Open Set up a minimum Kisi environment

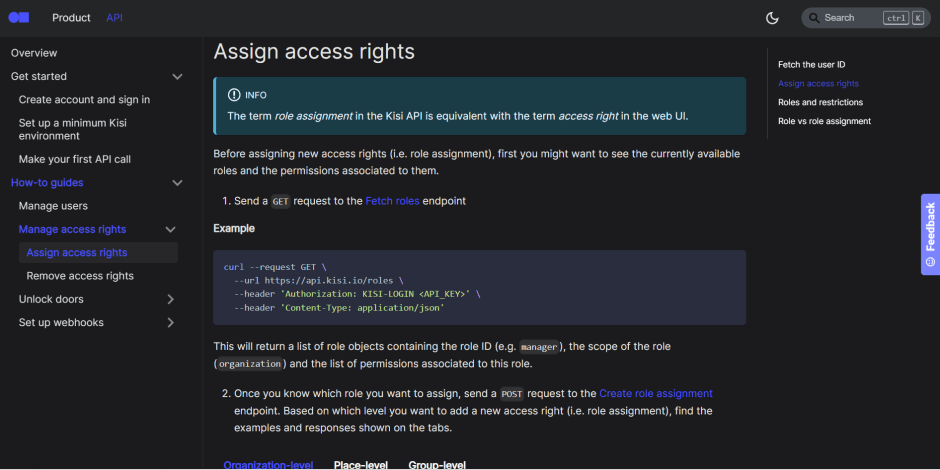click(73, 129)
